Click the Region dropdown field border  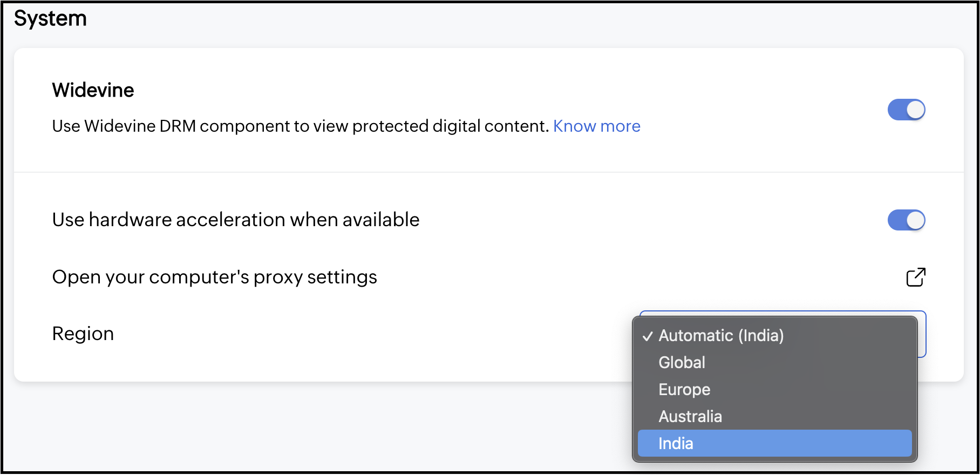(922, 335)
